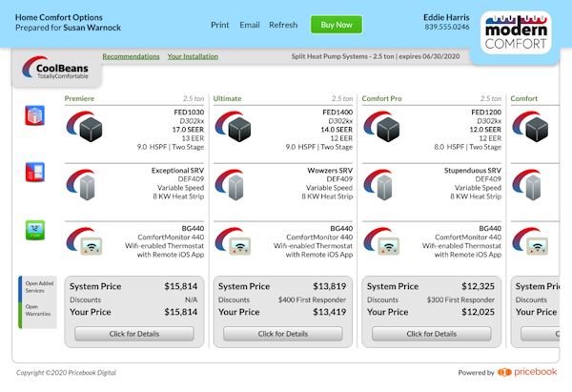The width and height of the screenshot is (572, 392).
Task: Click Print in the top header
Action: tap(219, 25)
